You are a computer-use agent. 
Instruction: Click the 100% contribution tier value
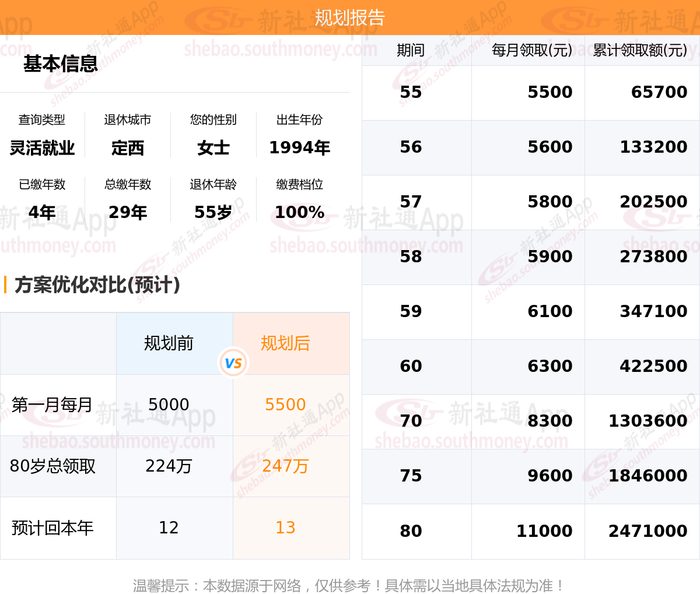299,212
